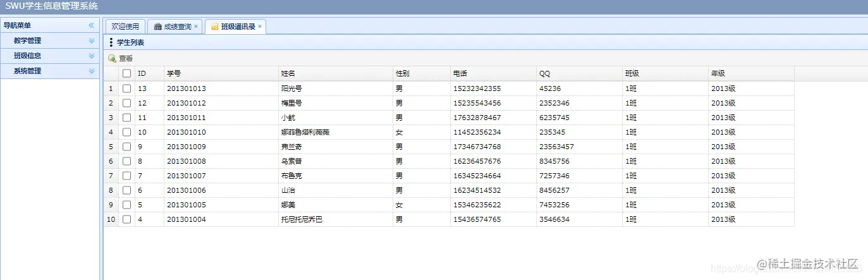Click phone number 16345234664
Viewport: 868px width, 280px height.
click(477, 176)
